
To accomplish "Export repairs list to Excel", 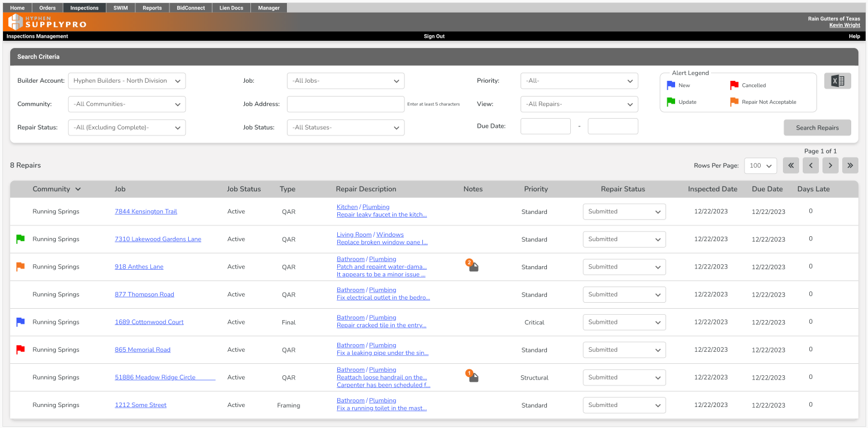I will pos(837,80).
